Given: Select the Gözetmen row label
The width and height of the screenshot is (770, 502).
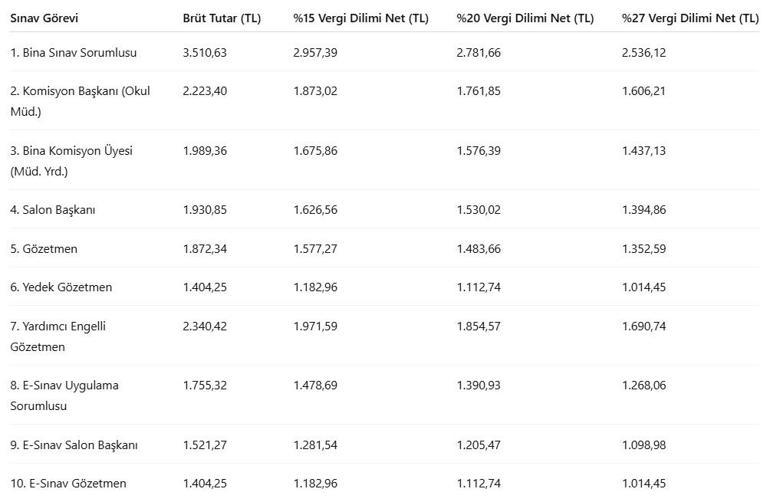Looking at the screenshot, I should coord(44,249).
